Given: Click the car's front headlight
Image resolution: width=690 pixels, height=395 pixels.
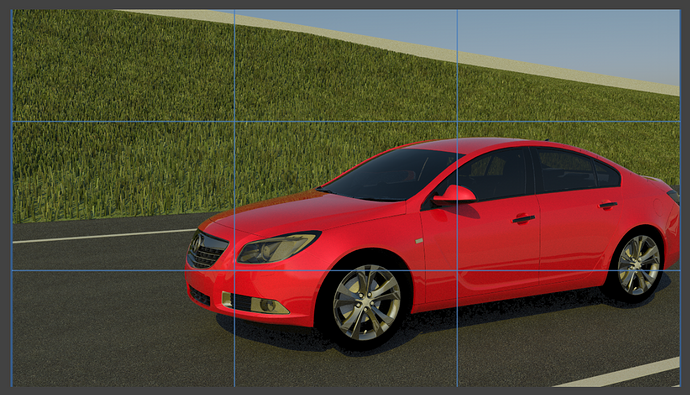Looking at the screenshot, I should pyautogui.click(x=278, y=247).
